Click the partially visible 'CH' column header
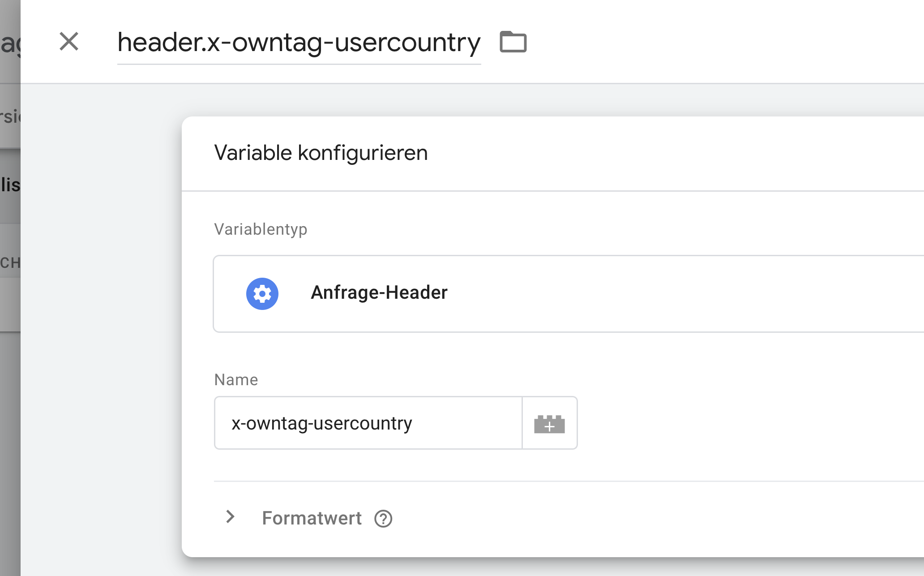 (10, 262)
